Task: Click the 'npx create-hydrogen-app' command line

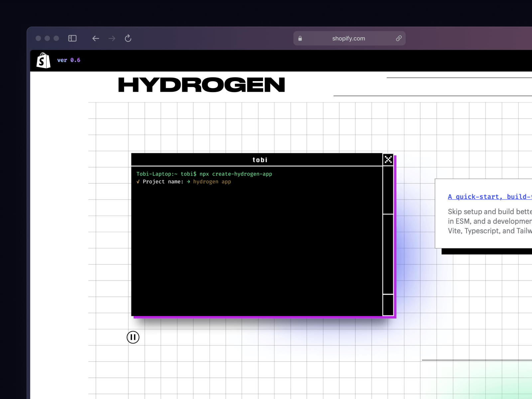Action: click(x=204, y=174)
